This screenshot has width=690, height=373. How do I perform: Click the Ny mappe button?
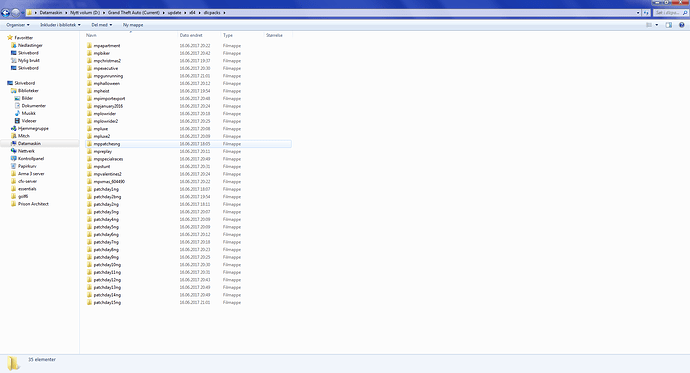133,25
